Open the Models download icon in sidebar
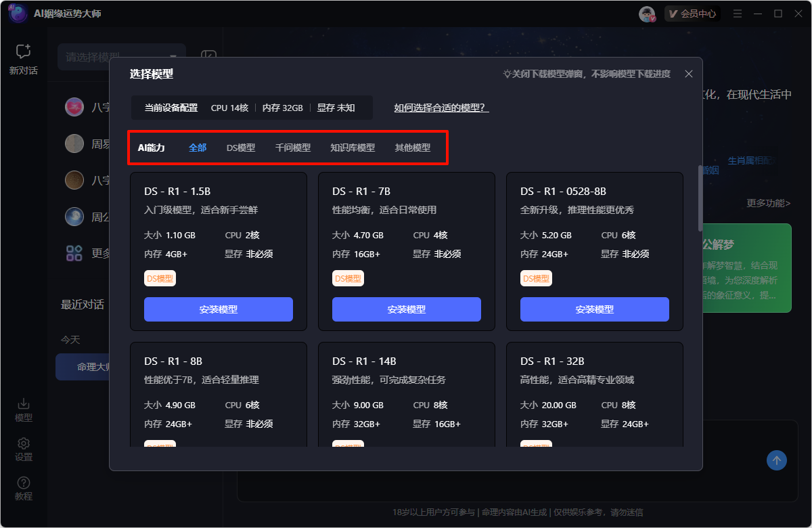Image resolution: width=812 pixels, height=528 pixels. point(23,404)
